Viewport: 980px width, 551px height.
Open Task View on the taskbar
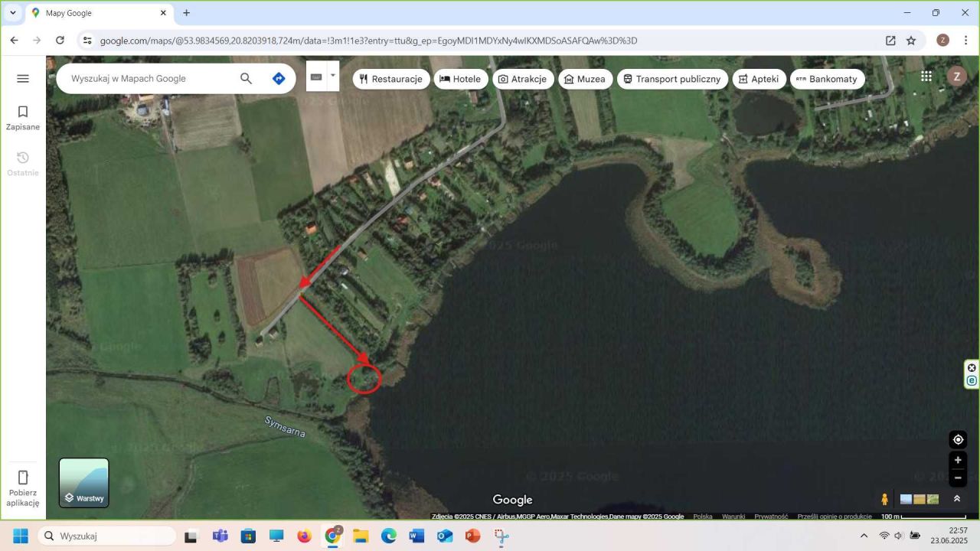click(x=191, y=536)
